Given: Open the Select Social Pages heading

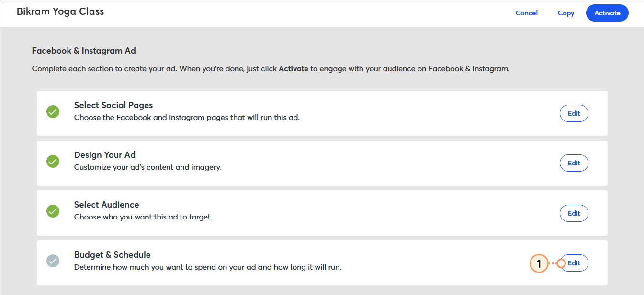Looking at the screenshot, I should pyautogui.click(x=113, y=105).
